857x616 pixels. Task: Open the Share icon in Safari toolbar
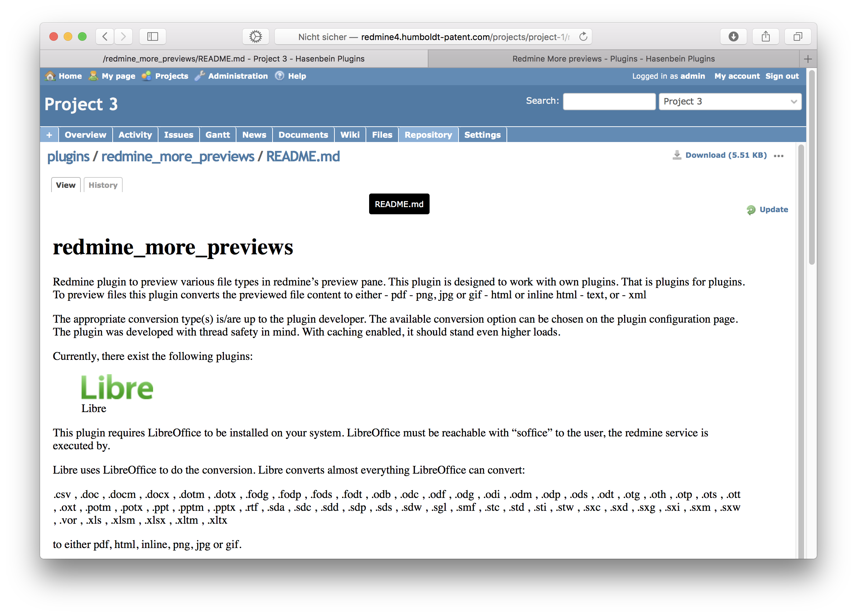click(765, 36)
